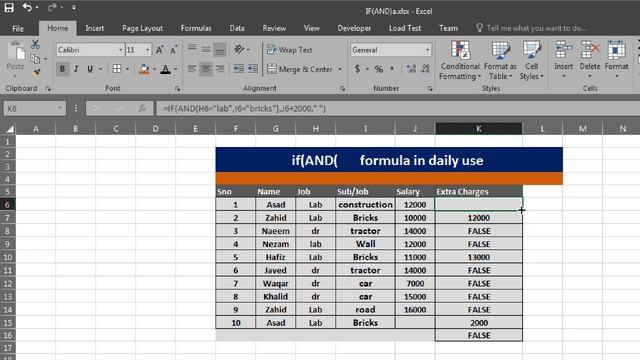
Task: Expand the General number format dropdown
Action: tap(427, 50)
